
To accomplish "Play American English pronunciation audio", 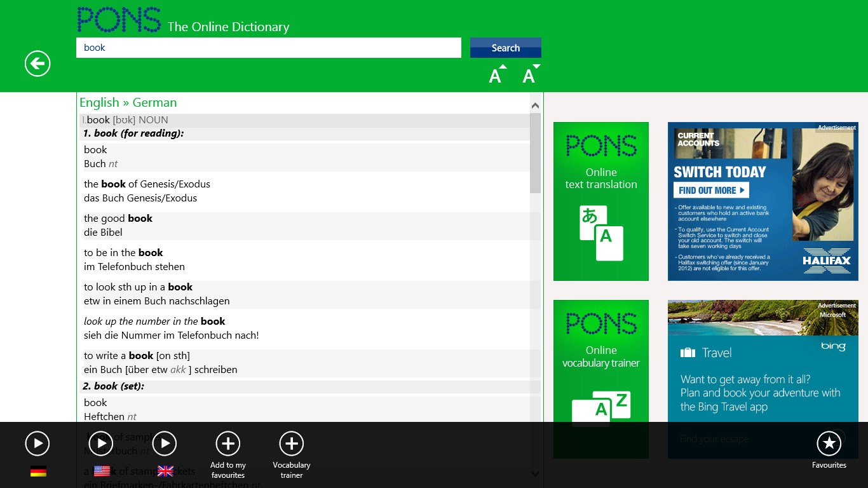I will pyautogui.click(x=101, y=444).
